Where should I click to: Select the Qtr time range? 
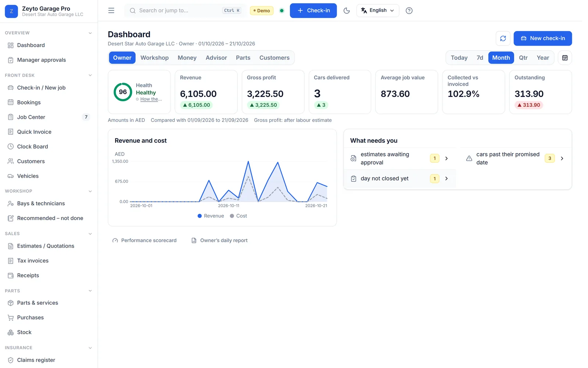(x=523, y=58)
